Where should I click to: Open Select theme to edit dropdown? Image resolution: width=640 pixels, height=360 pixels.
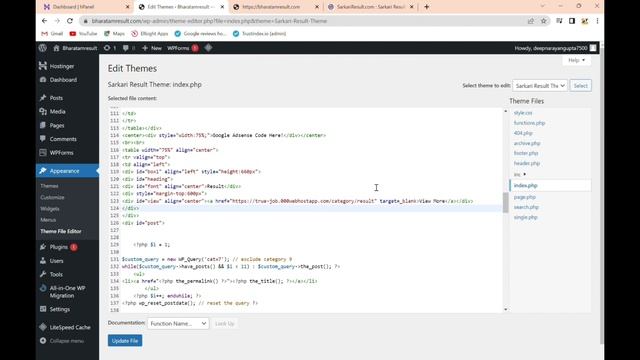click(540, 86)
